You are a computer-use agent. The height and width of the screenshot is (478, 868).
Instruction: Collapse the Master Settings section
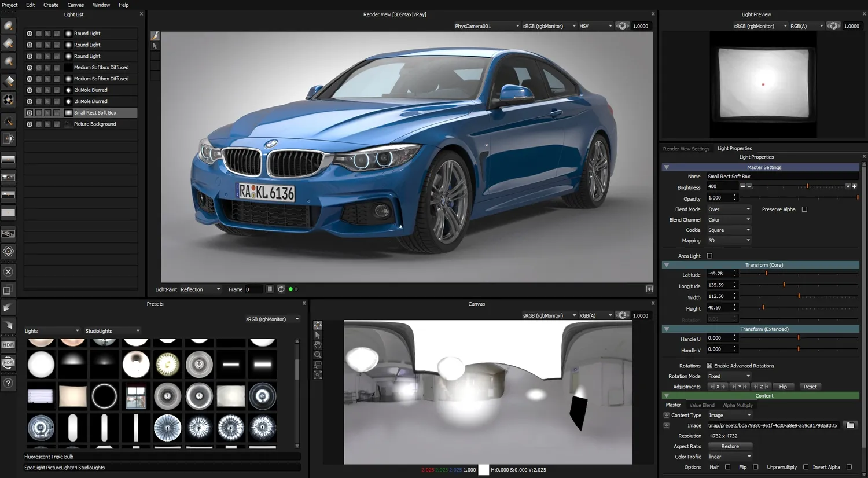coord(667,167)
